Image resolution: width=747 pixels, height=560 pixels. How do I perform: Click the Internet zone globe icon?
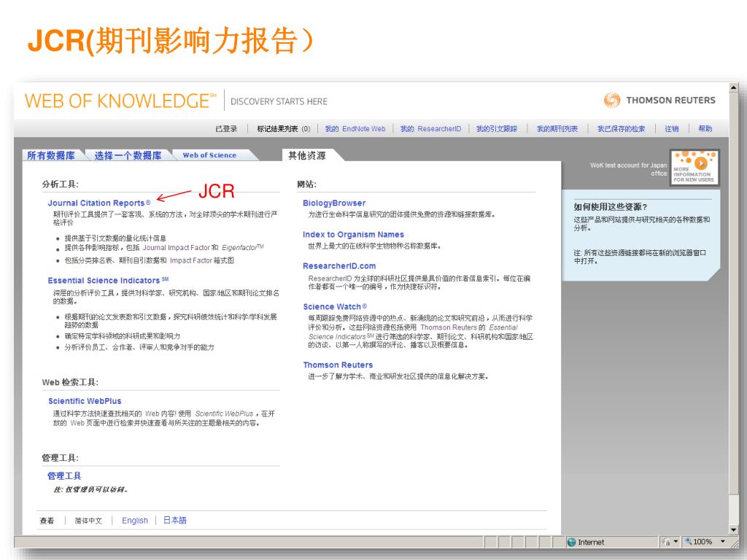pos(572,542)
